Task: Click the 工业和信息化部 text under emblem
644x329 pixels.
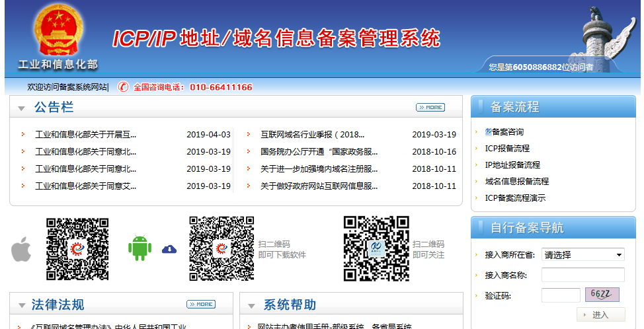Action: click(58, 64)
